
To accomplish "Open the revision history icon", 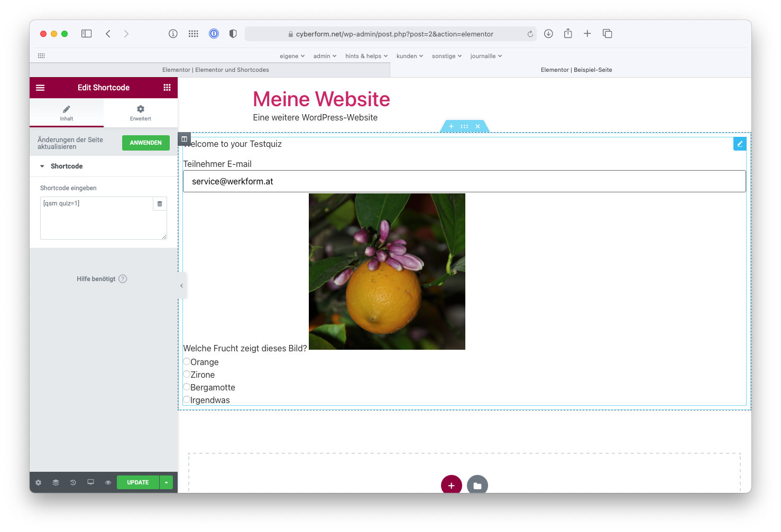I will tap(73, 482).
